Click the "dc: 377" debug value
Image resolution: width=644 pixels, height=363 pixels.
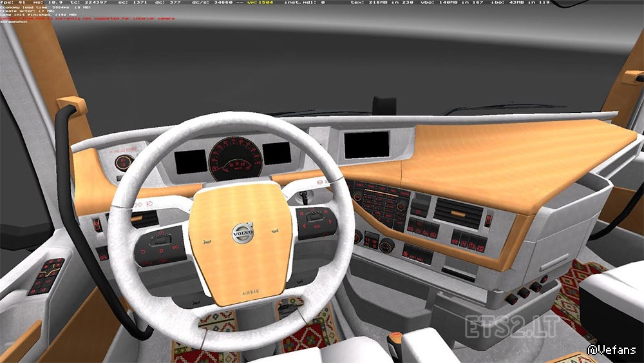pyautogui.click(x=168, y=3)
